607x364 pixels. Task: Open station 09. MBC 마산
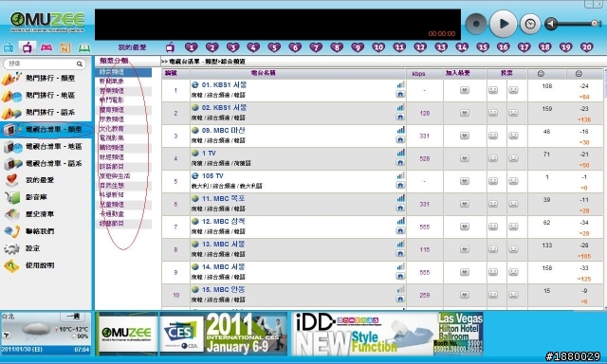click(223, 131)
